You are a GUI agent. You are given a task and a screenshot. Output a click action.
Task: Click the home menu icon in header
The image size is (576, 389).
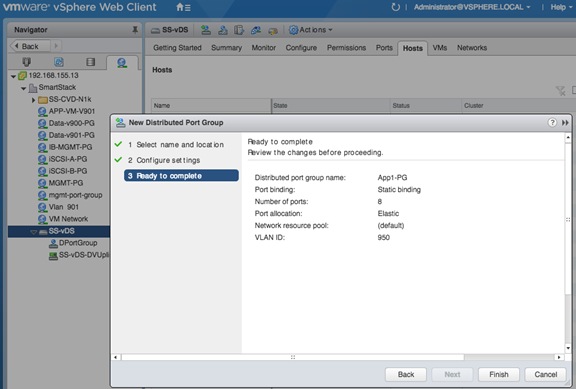(183, 7)
